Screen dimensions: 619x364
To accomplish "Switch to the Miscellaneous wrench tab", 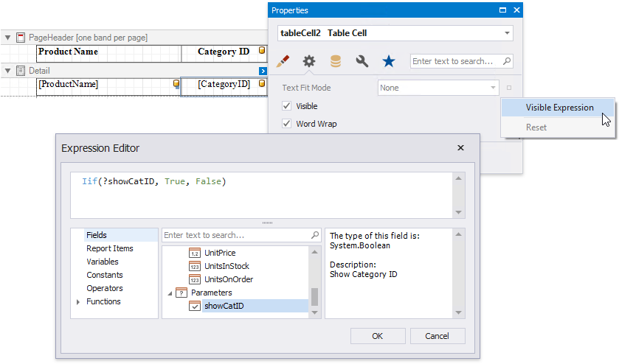I will tap(362, 61).
